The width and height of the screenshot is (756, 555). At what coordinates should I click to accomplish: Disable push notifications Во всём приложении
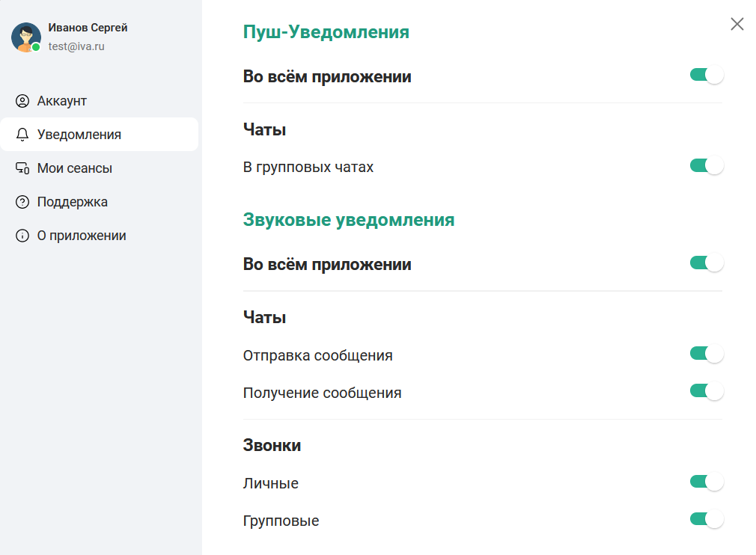706,75
